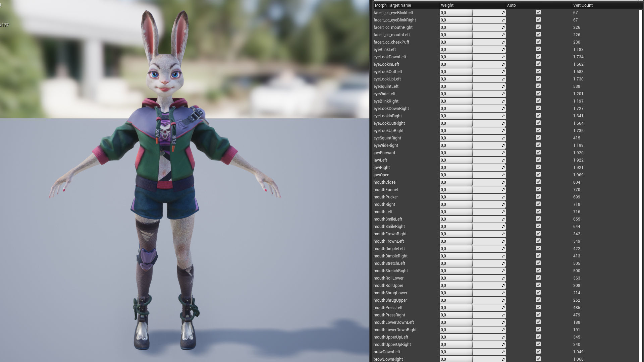644x362 pixels.
Task: Disable Auto for browDownRight
Action: pos(538,359)
